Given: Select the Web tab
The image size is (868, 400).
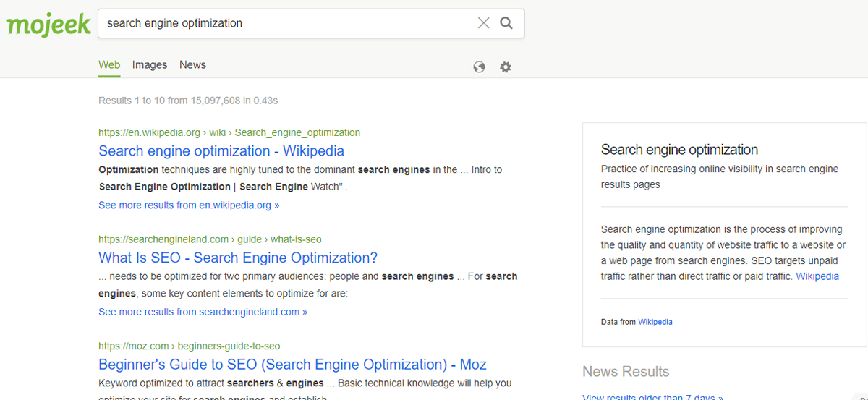Looking at the screenshot, I should point(109,65).
